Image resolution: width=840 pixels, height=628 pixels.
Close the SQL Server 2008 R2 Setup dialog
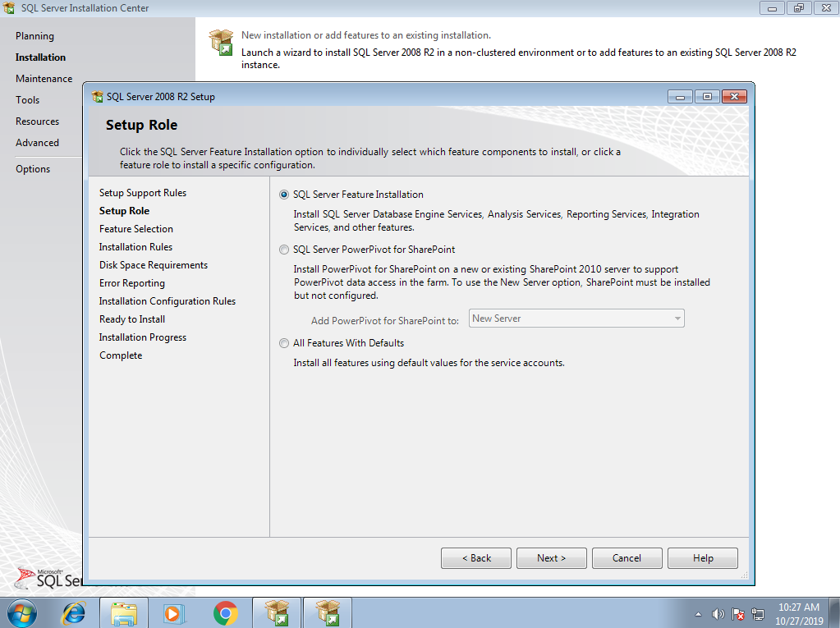click(734, 97)
